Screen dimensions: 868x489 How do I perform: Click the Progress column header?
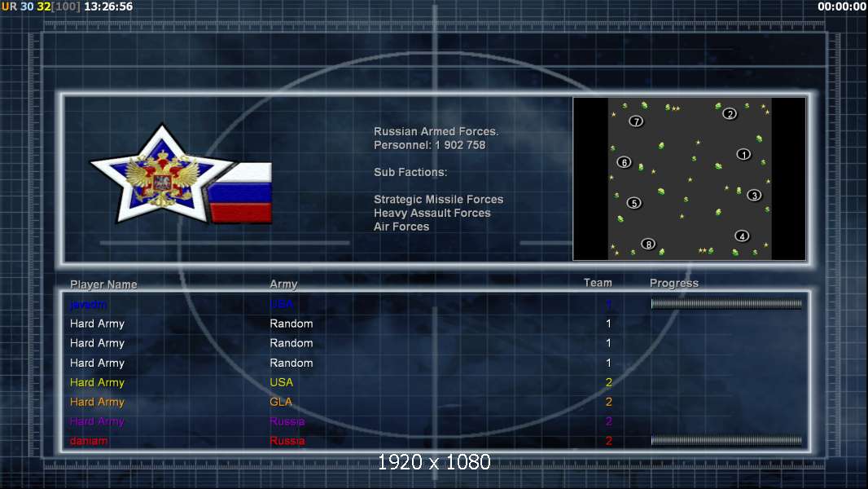click(673, 284)
